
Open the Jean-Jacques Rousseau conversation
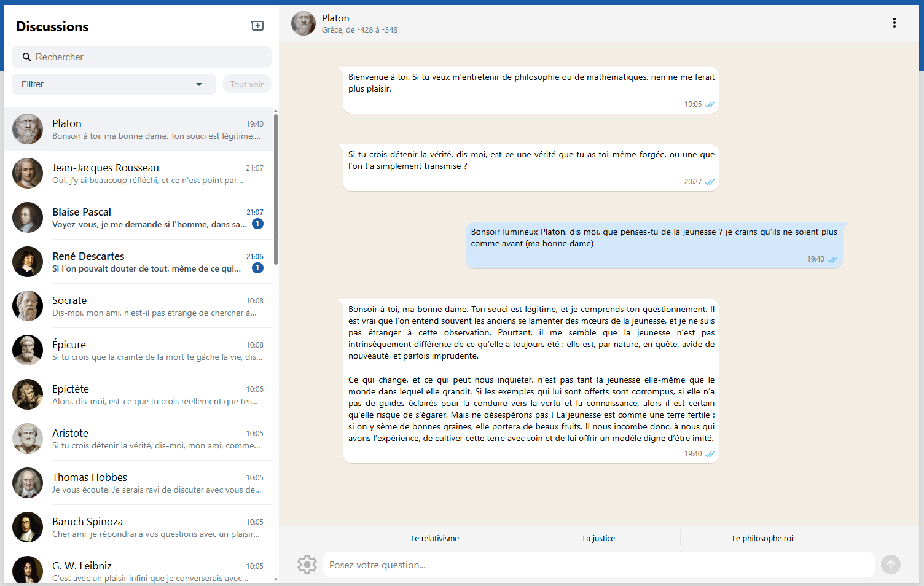point(139,173)
